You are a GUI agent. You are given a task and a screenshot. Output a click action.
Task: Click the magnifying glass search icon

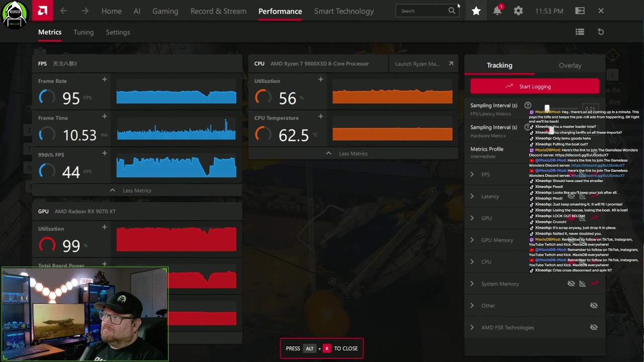point(452,11)
